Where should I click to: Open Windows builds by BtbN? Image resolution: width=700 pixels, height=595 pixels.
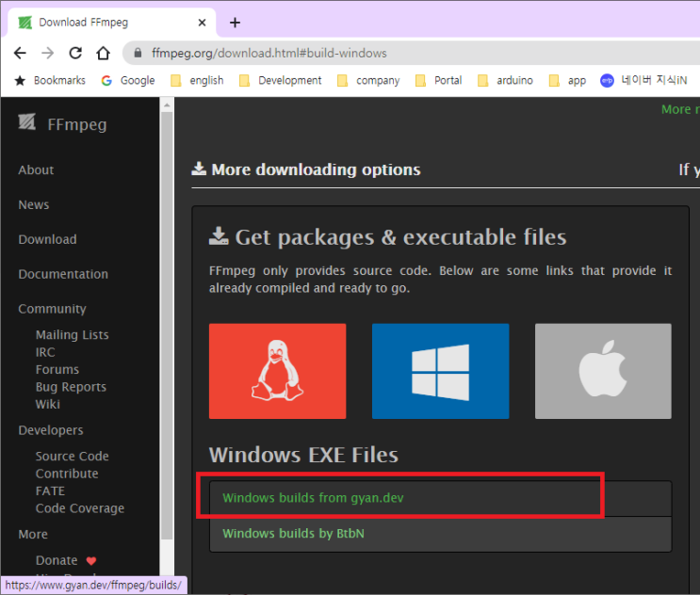point(293,534)
